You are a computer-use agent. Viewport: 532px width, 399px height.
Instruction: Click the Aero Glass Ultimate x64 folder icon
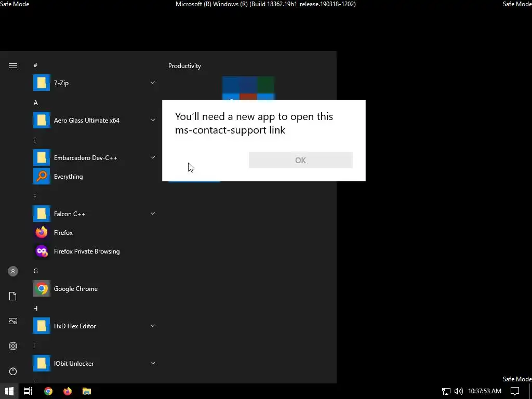(42, 120)
